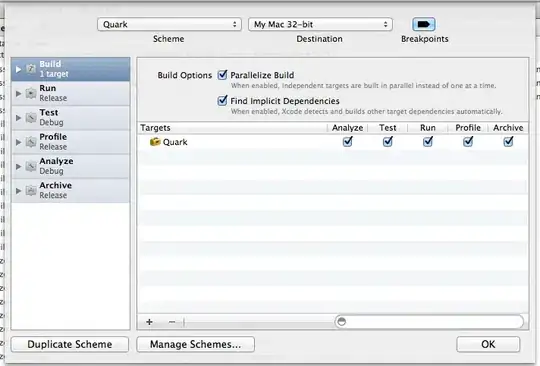Click the Test column header
The height and width of the screenshot is (366, 540).
388,128
